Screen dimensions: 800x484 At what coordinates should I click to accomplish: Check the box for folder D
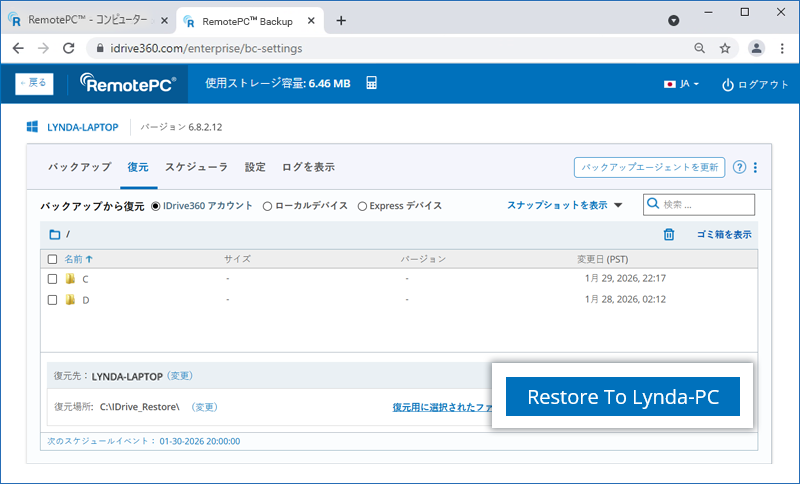pos(52,300)
